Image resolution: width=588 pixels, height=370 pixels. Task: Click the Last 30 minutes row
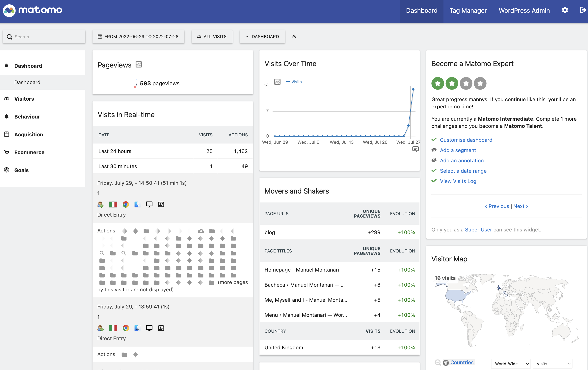(x=173, y=166)
